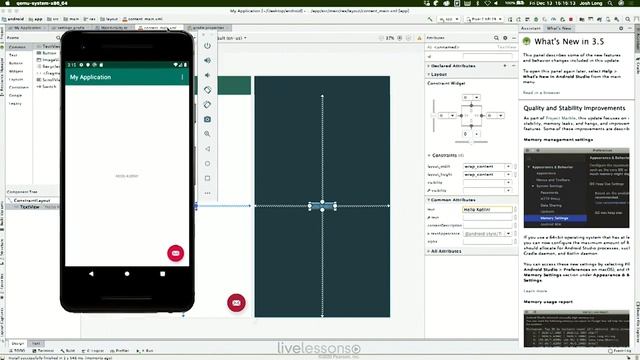Click the Project Marble link
This screenshot has width=640, height=360.
pos(560,118)
